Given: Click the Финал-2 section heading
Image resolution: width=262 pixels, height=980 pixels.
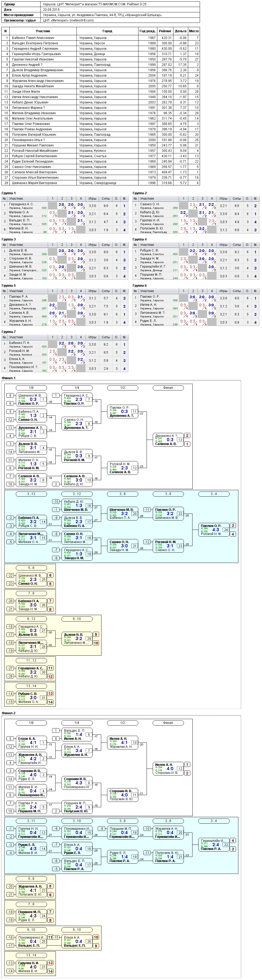Looking at the screenshot, I should [8, 713].
